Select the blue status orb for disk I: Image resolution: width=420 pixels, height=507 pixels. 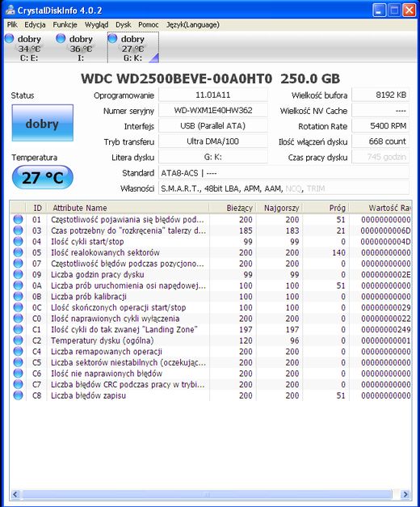point(61,39)
